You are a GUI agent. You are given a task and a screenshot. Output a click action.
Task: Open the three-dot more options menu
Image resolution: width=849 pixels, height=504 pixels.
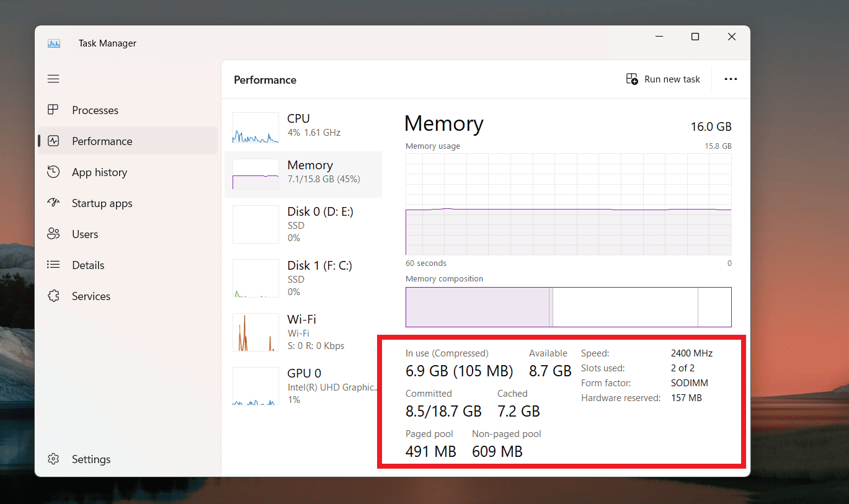coord(731,79)
